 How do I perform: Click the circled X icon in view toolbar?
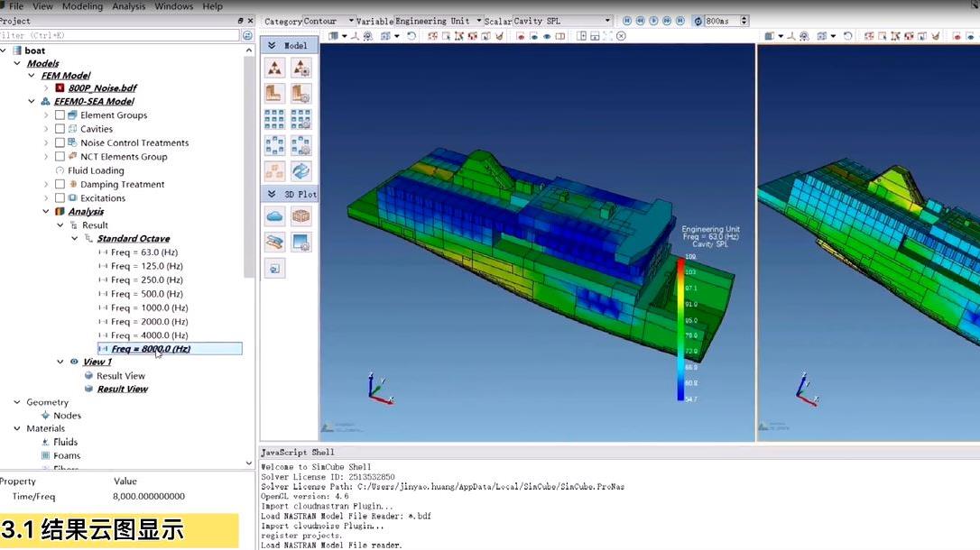(x=621, y=36)
